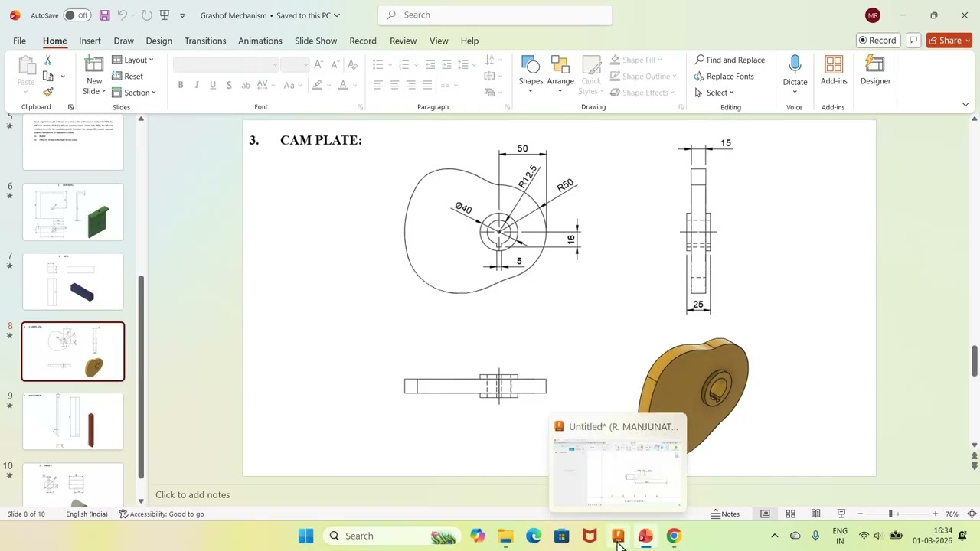Click Replace Fonts
This screenshot has height=551, width=980.
(x=724, y=77)
